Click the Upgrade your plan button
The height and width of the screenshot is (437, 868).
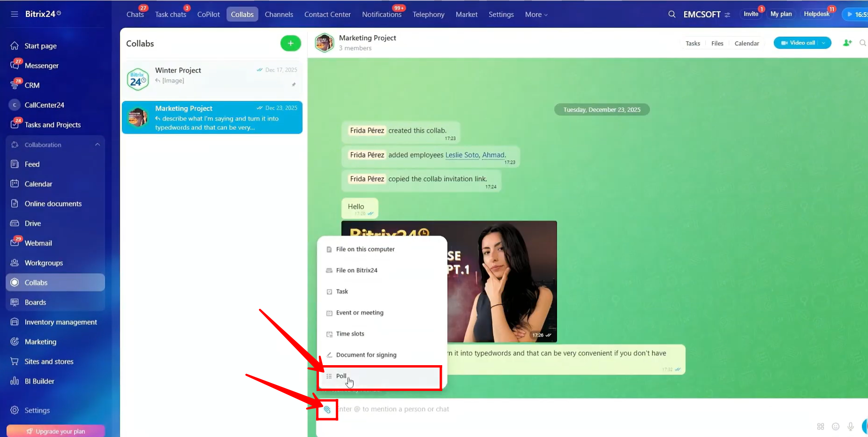56,431
